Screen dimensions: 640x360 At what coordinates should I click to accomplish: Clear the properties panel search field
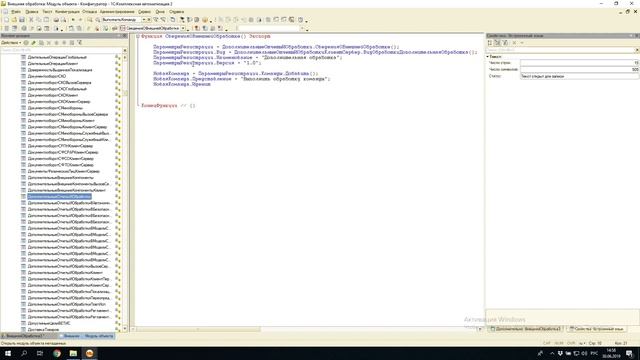(x=637, y=50)
